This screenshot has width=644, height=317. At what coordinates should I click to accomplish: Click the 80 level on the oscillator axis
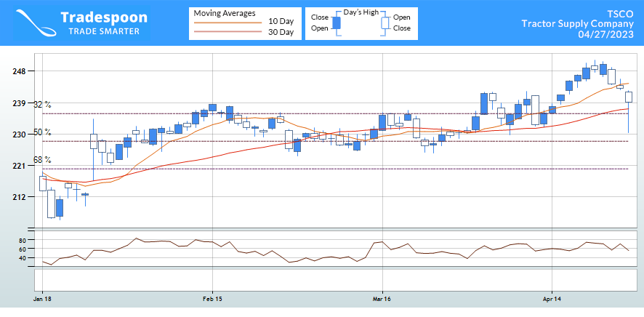[22, 240]
